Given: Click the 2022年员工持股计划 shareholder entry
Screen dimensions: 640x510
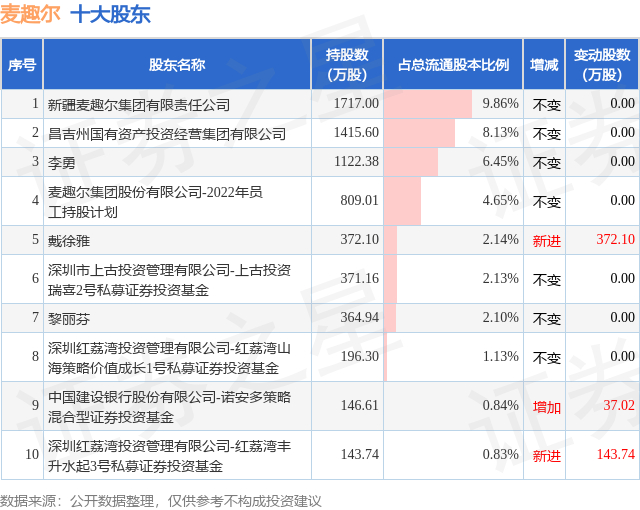Looking at the screenshot, I should pos(155,202).
